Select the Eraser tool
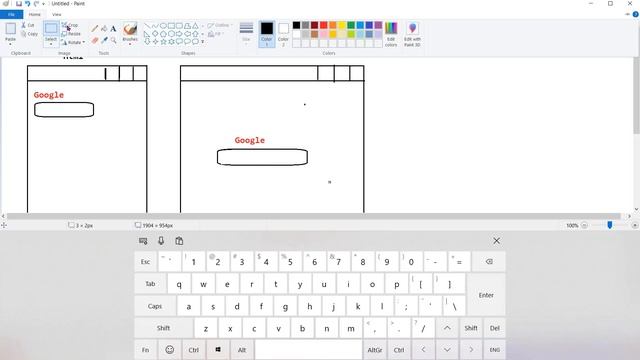Screen dimensions: 640x360 94,40
